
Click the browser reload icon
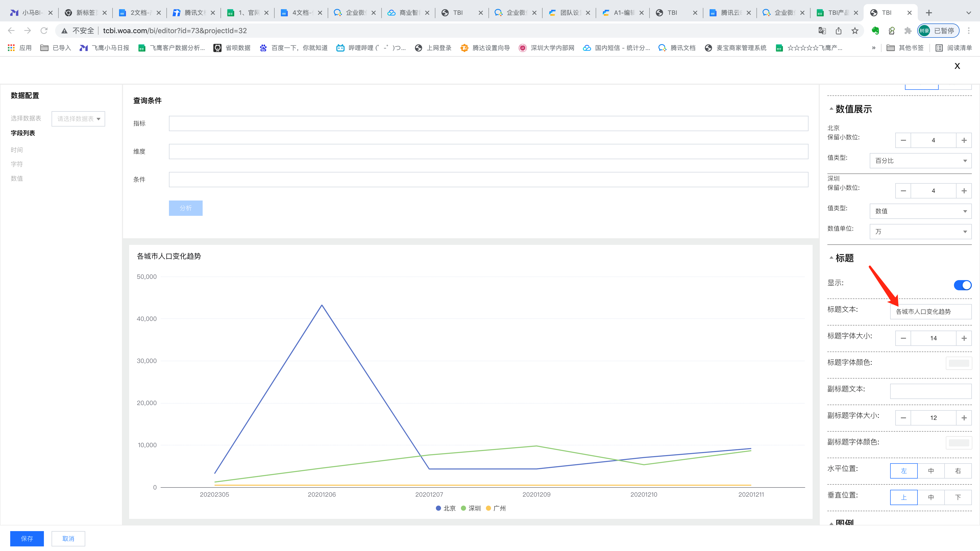pos(44,30)
